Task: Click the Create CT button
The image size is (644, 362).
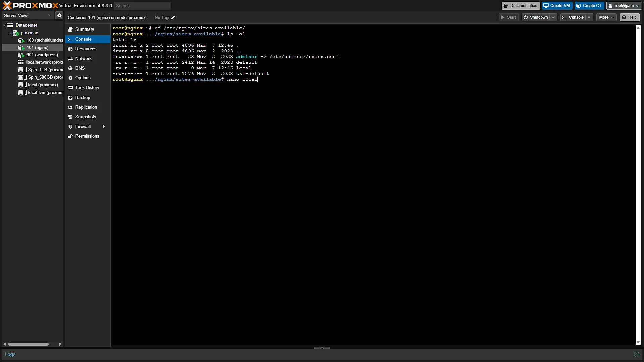Action: pos(589,6)
